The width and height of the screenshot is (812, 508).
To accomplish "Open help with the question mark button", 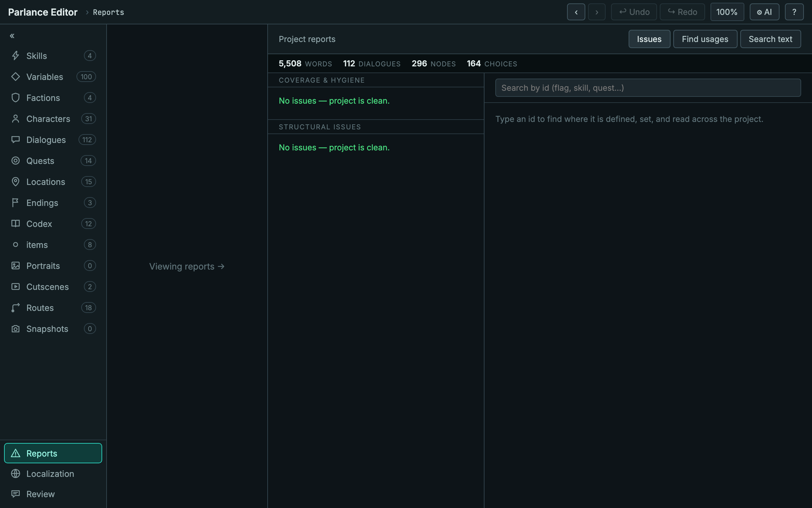I will click(794, 12).
